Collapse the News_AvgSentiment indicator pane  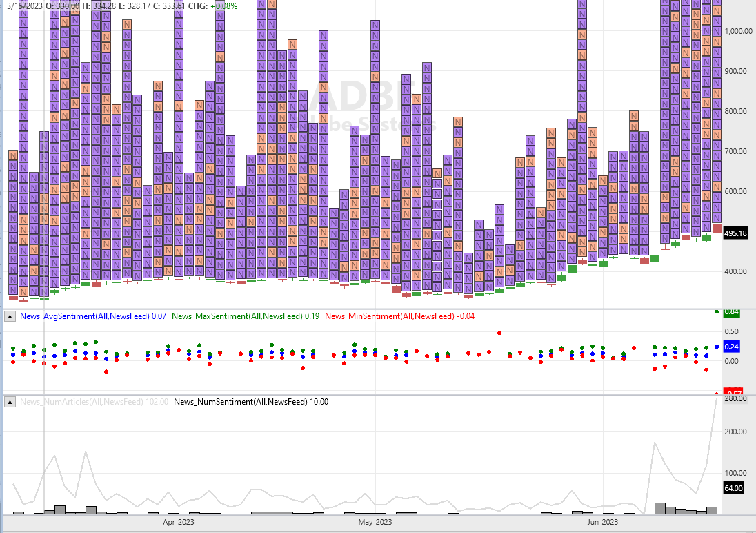10,316
